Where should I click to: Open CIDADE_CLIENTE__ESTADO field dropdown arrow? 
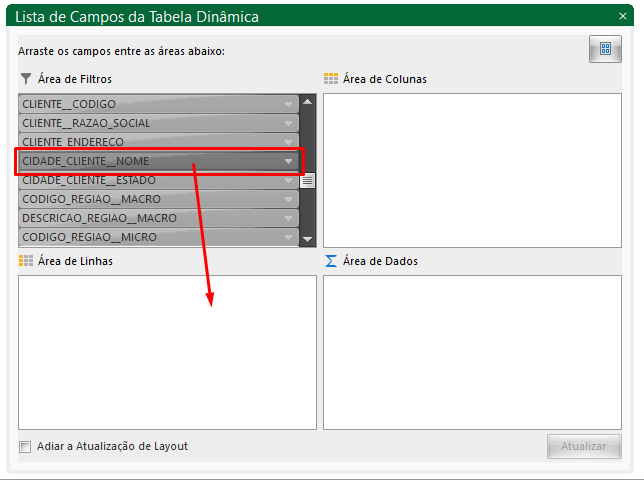(x=288, y=180)
